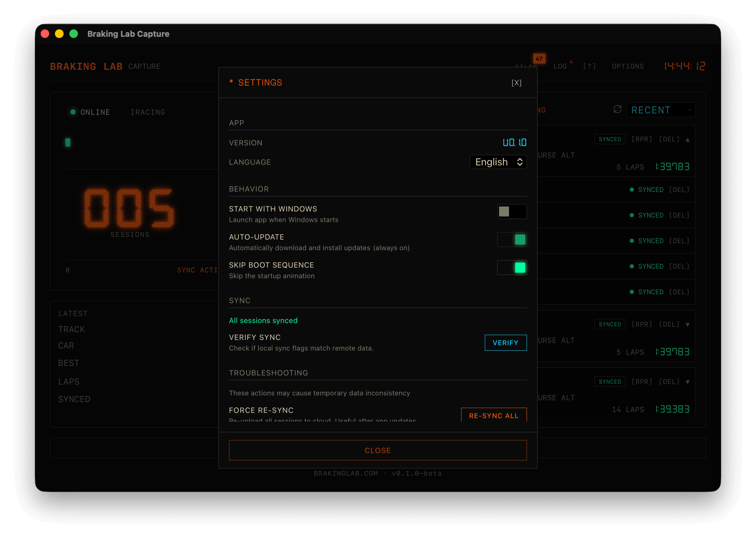Select the OPTIONS menu item
The image size is (756, 538).
(628, 66)
